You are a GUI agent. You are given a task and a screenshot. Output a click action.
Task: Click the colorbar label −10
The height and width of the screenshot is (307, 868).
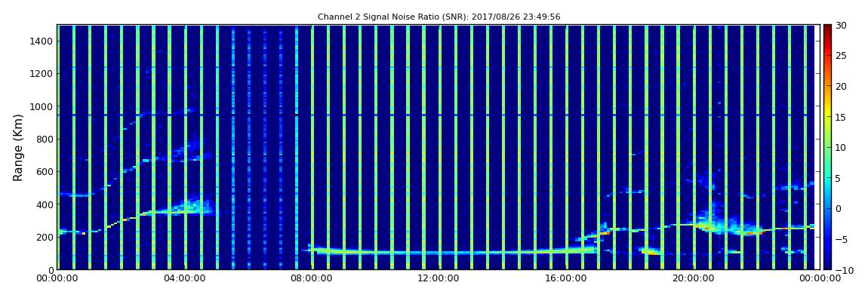pos(844,269)
